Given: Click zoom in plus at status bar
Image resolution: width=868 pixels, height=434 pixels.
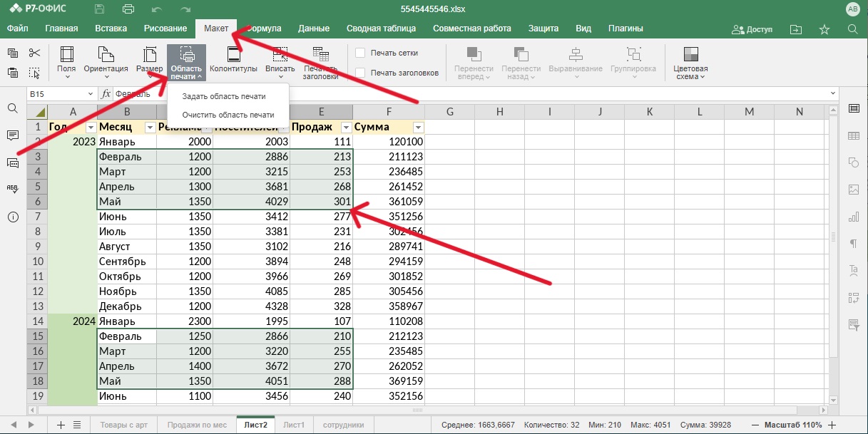Looking at the screenshot, I should 832,425.
